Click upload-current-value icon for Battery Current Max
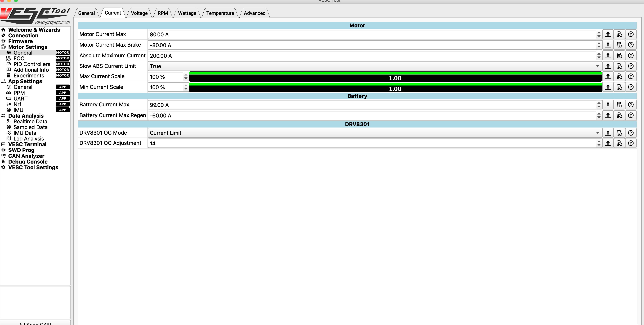This screenshot has height=325, width=644. [608, 105]
